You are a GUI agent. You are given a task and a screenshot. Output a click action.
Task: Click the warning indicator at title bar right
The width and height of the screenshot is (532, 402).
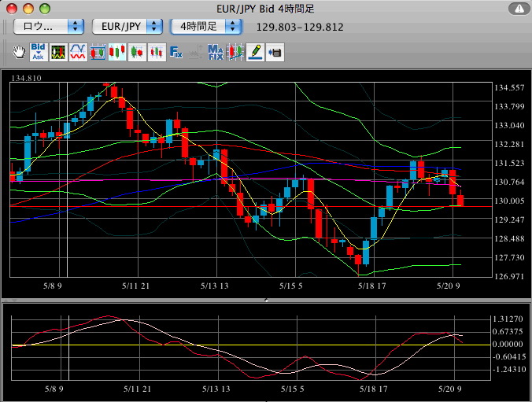pyautogui.click(x=519, y=9)
